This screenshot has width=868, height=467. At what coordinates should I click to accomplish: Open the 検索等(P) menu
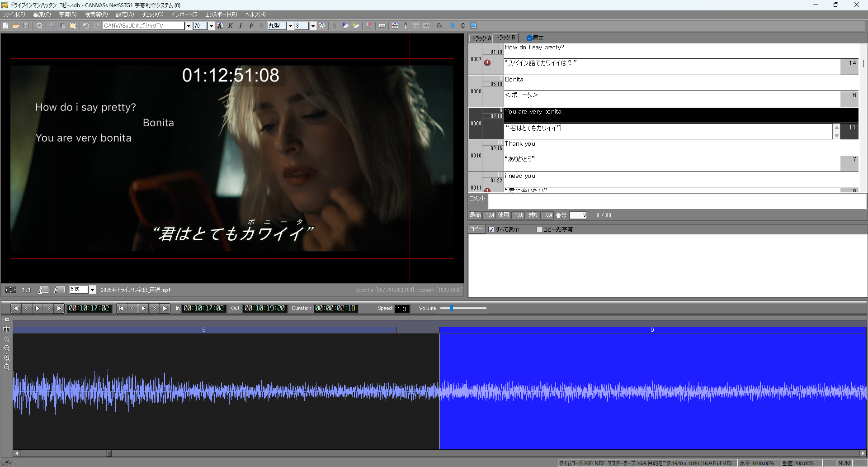pos(96,14)
